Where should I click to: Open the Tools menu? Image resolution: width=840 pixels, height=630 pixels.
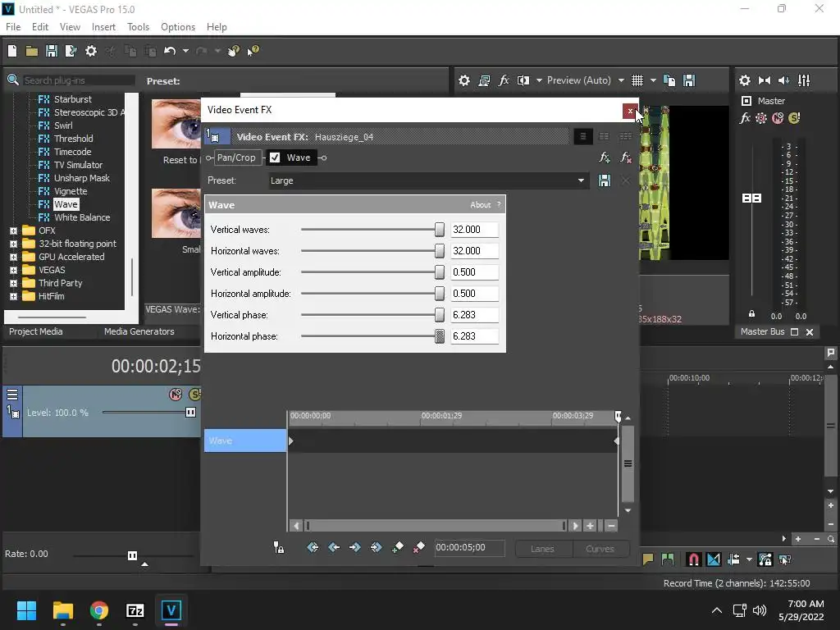tap(138, 27)
